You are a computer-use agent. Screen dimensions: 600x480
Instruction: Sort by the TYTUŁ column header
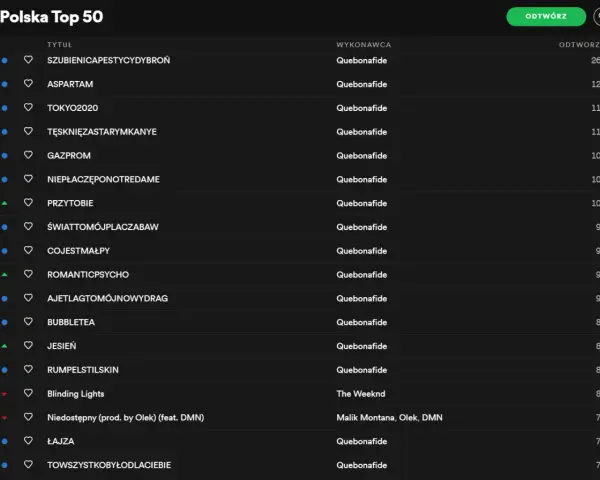(59, 45)
